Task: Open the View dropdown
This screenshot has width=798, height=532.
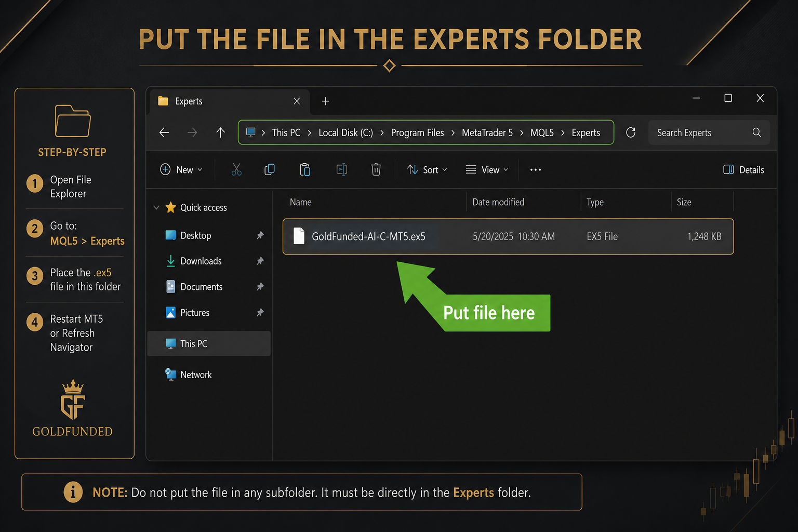Action: pos(487,170)
